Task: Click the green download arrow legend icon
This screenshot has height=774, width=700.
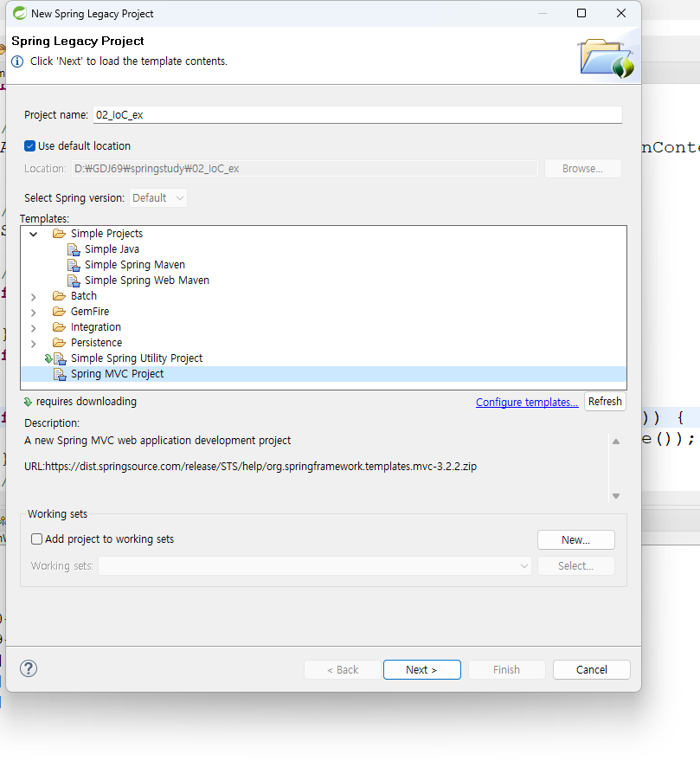Action: point(28,403)
